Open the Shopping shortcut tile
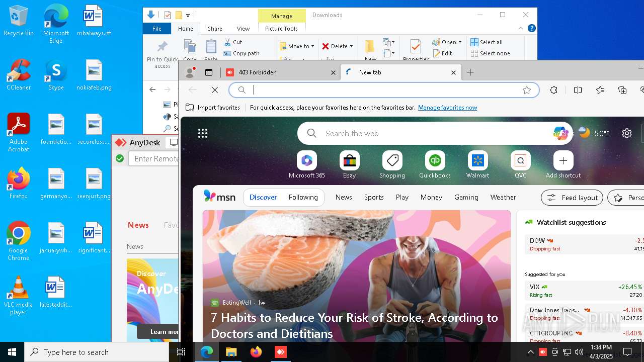This screenshot has width=644, height=362. tap(392, 165)
